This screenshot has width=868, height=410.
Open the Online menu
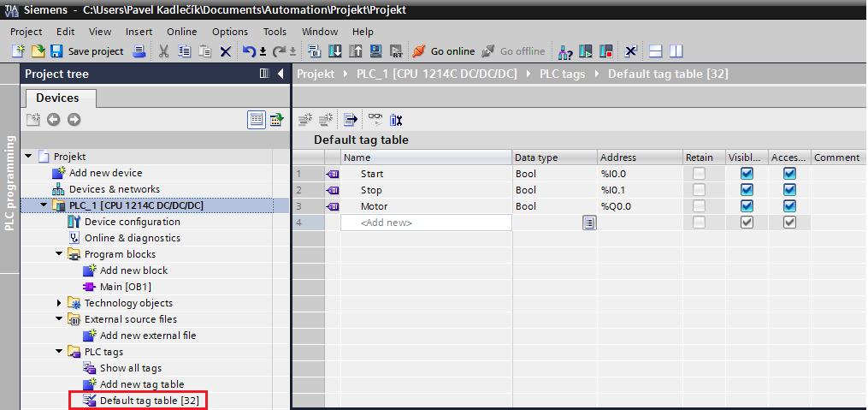(182, 32)
